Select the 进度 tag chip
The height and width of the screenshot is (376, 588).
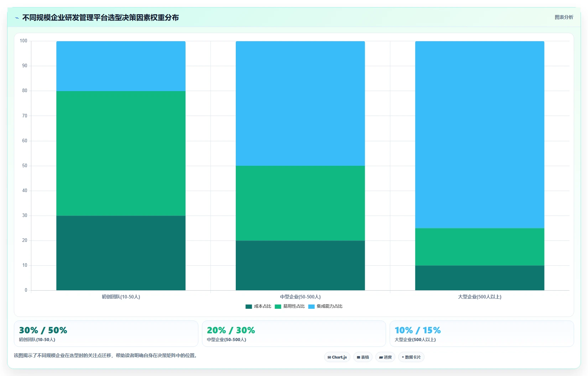coord(385,357)
